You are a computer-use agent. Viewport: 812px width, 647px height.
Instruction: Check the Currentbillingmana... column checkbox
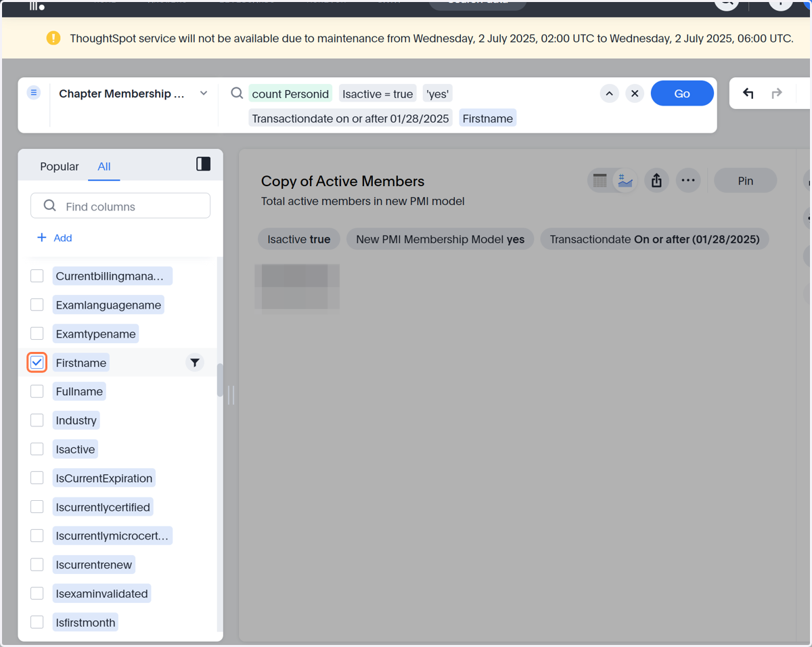click(x=37, y=276)
